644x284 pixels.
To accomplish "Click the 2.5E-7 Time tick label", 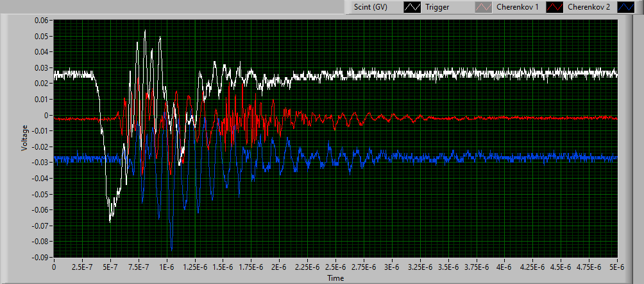I will coord(82,266).
